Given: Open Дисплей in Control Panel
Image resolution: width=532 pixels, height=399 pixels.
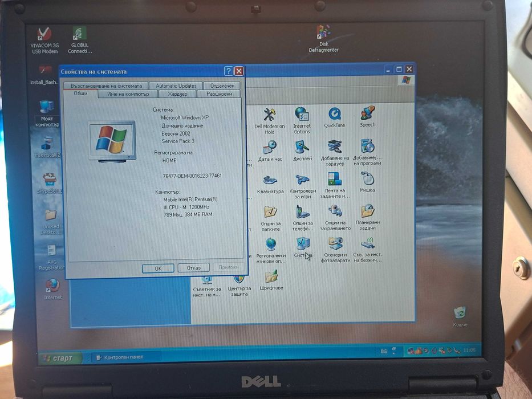Looking at the screenshot, I should (302, 150).
